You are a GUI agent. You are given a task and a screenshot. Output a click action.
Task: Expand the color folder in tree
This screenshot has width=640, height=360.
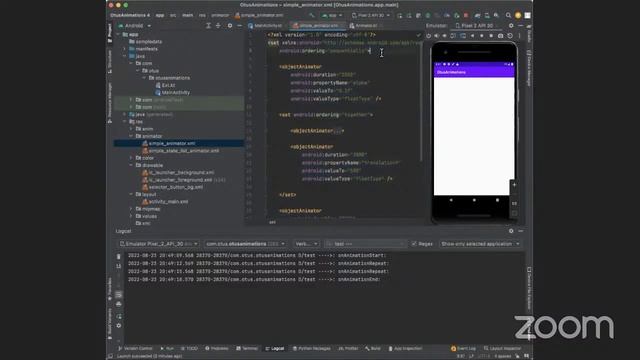[131, 158]
